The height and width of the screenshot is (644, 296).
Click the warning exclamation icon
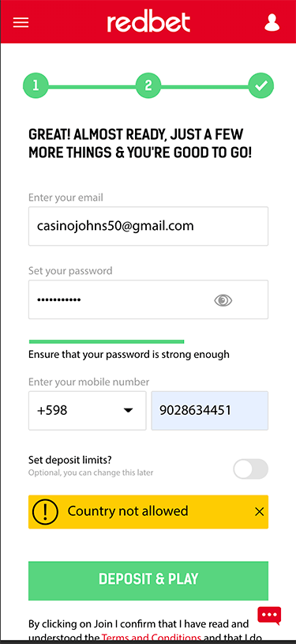click(46, 512)
